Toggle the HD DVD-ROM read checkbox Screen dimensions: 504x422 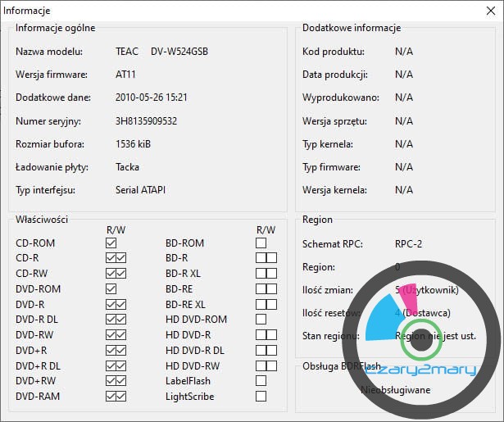[261, 320]
